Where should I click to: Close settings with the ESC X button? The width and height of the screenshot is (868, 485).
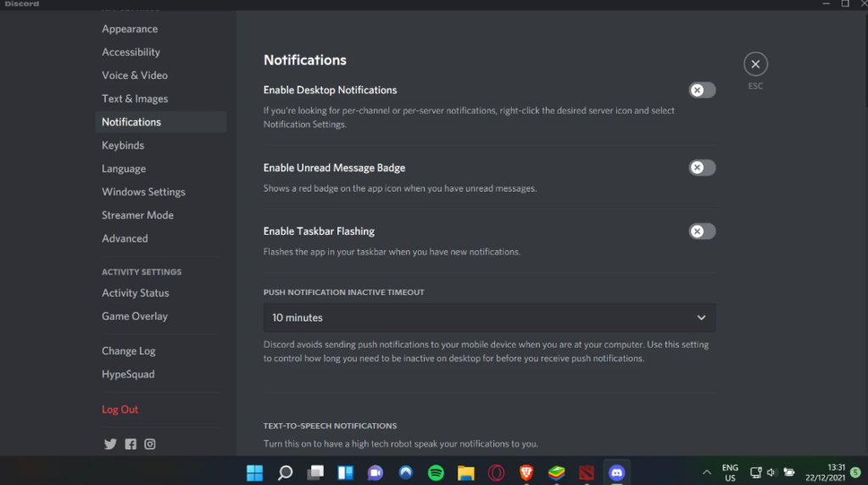[x=755, y=64]
